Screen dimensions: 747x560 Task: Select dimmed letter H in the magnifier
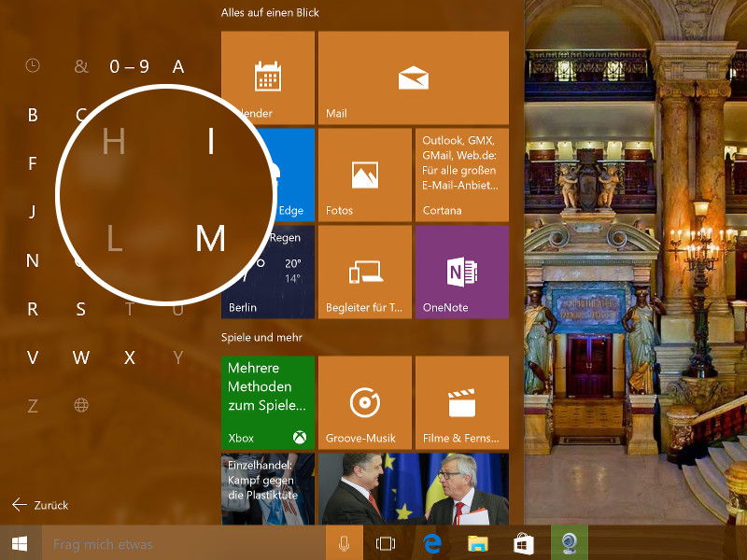point(114,141)
